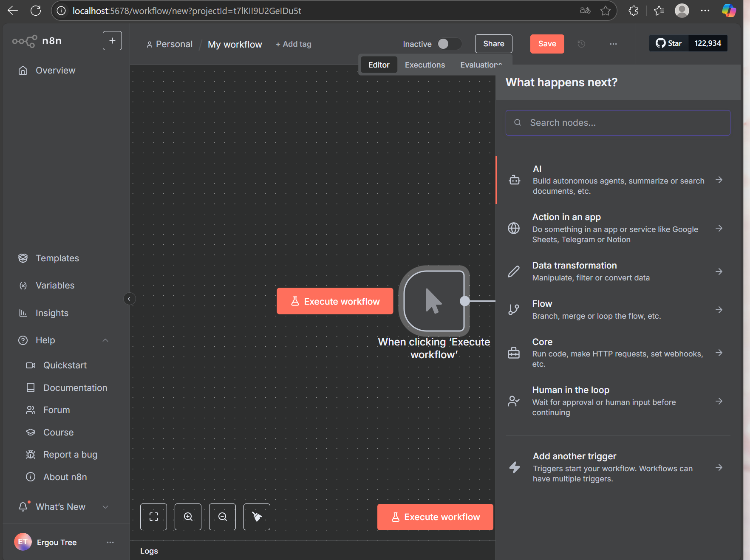Expand the What's New section
750x560 pixels.
105,507
